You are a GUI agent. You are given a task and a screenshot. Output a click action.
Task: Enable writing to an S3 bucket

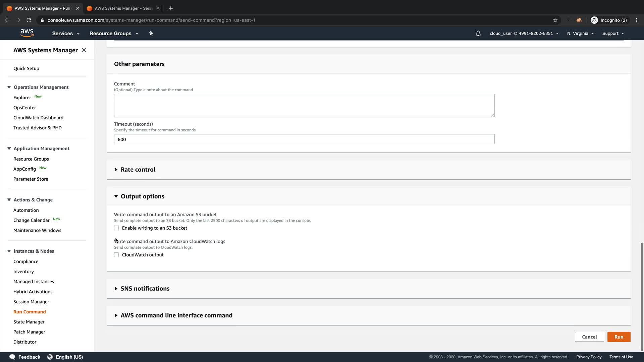116,228
